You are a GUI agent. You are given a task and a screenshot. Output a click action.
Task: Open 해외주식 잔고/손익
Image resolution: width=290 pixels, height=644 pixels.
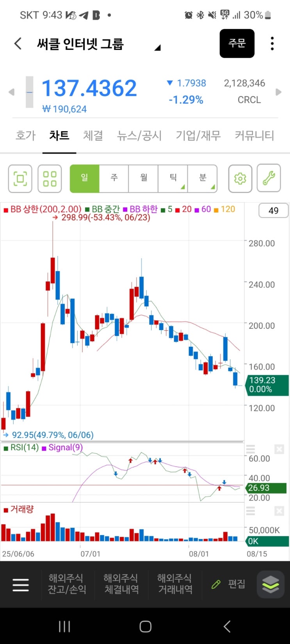(67, 584)
